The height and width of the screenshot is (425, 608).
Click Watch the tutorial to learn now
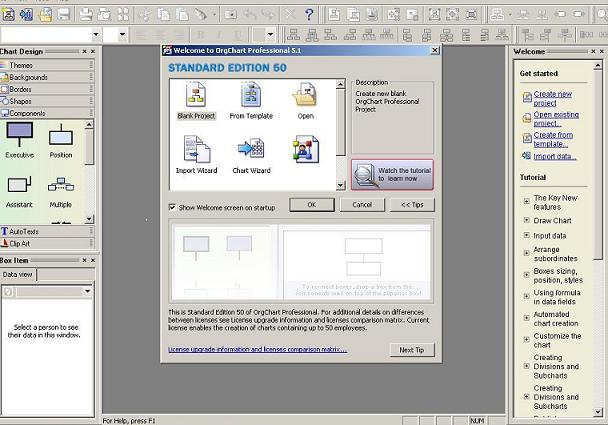click(x=392, y=174)
